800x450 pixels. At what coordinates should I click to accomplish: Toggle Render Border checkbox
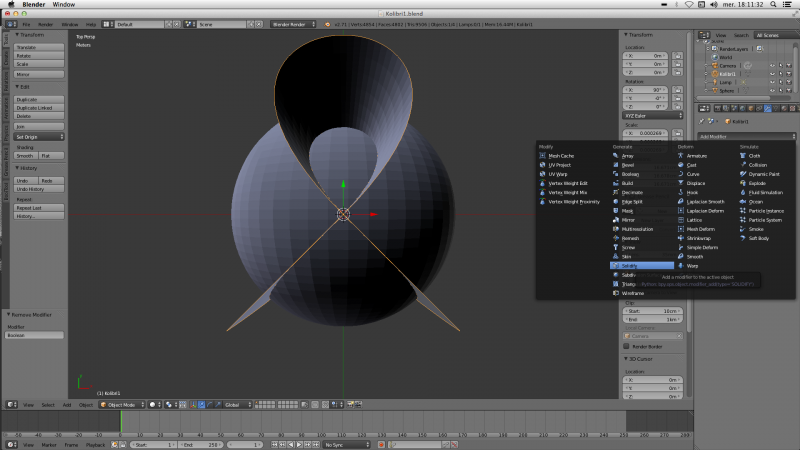coord(626,346)
